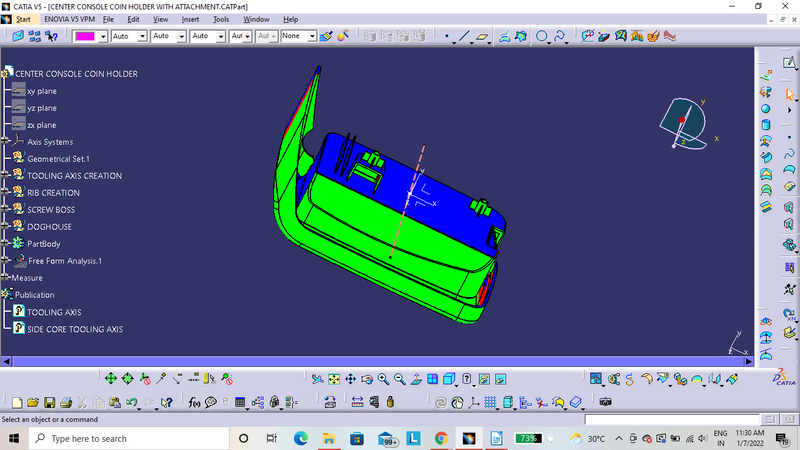Click the Zoom In magnifier icon
This screenshot has height=450, width=800.
tap(383, 379)
